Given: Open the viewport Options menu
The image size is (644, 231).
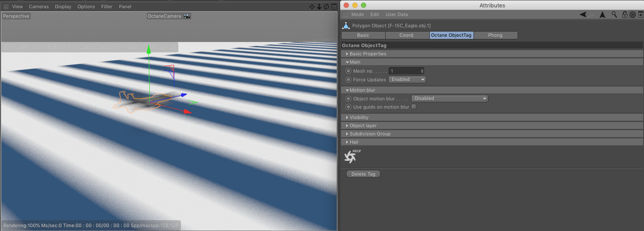Looking at the screenshot, I should [x=86, y=6].
